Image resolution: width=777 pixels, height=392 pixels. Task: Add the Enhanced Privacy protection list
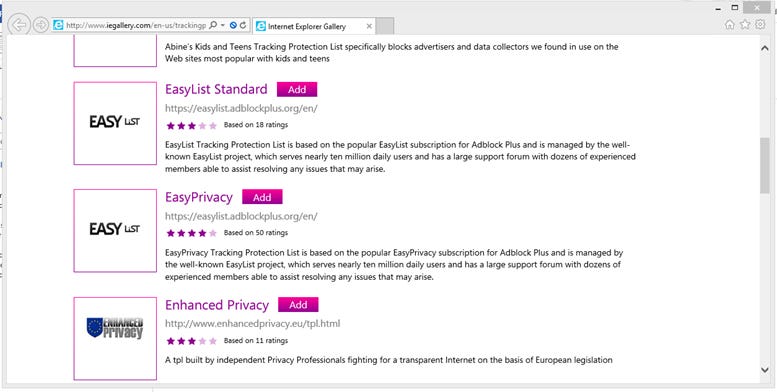298,305
